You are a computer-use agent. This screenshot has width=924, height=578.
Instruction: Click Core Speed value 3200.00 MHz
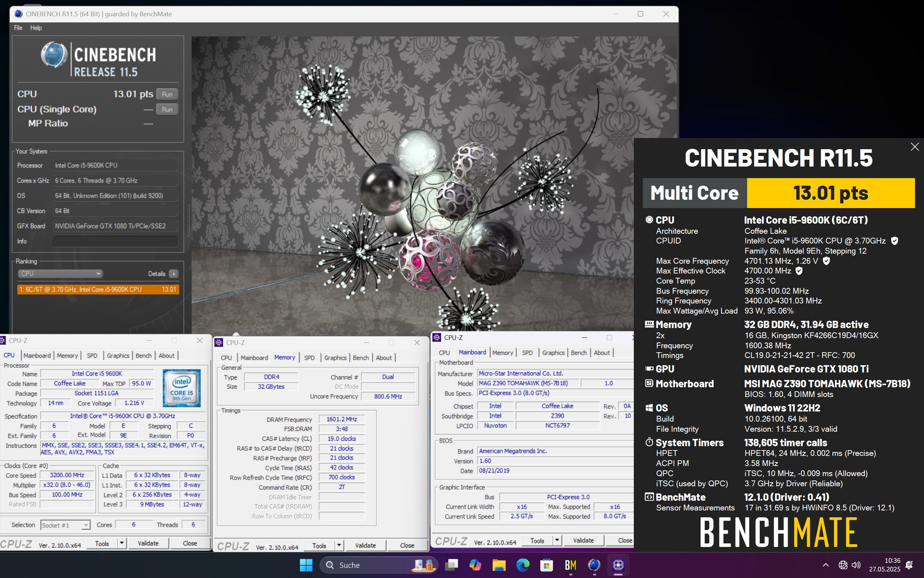pyautogui.click(x=67, y=475)
